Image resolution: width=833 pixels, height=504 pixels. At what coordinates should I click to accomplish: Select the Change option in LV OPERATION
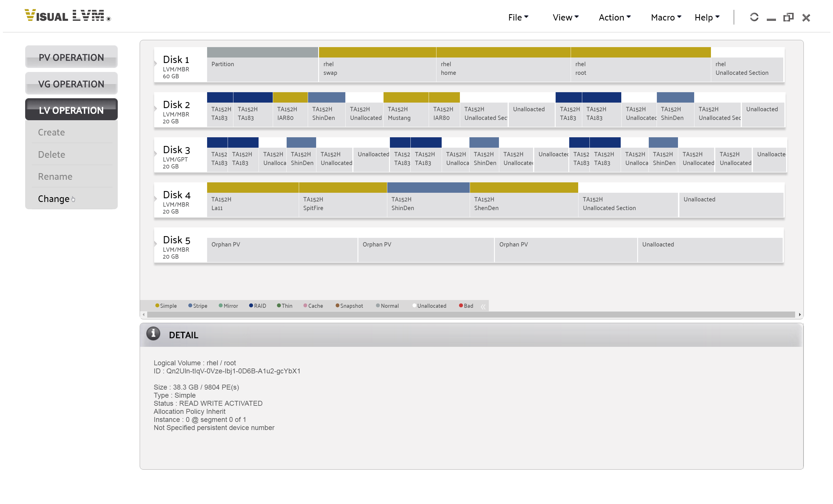coord(54,199)
